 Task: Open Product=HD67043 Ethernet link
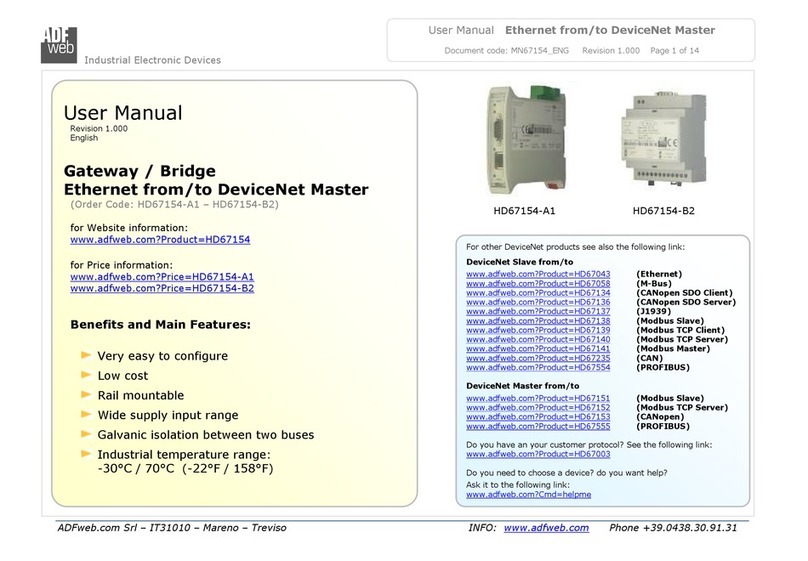point(538,274)
